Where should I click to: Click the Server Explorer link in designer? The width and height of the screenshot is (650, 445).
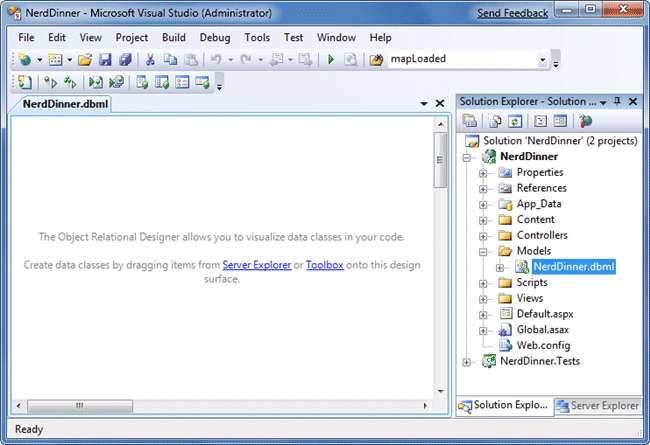click(x=257, y=265)
